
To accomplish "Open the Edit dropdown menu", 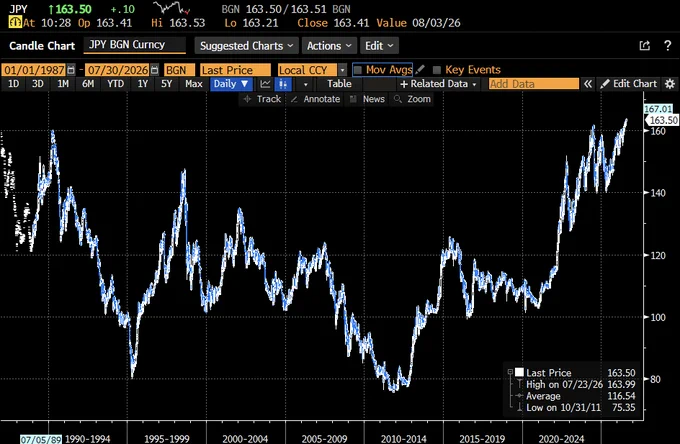I will coord(379,46).
